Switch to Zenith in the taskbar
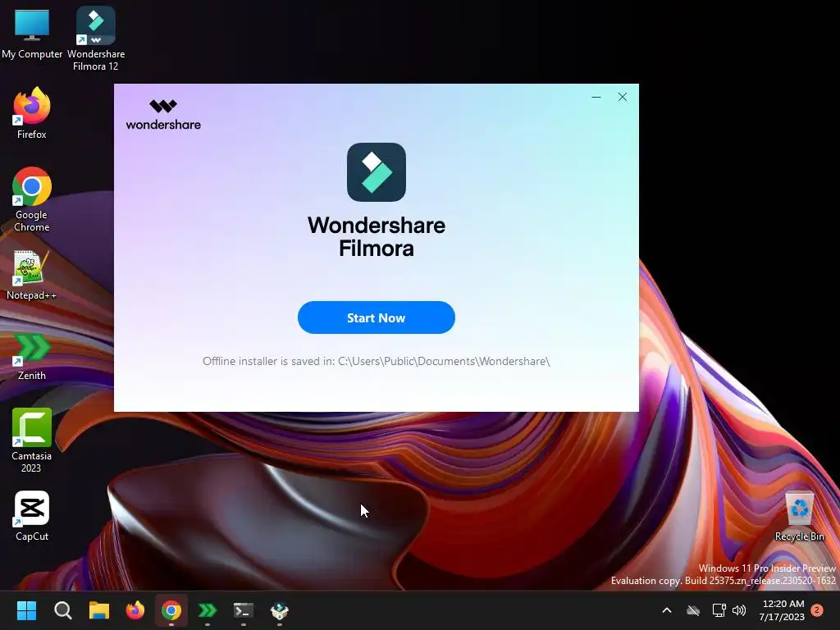Image resolution: width=840 pixels, height=630 pixels. point(208,610)
